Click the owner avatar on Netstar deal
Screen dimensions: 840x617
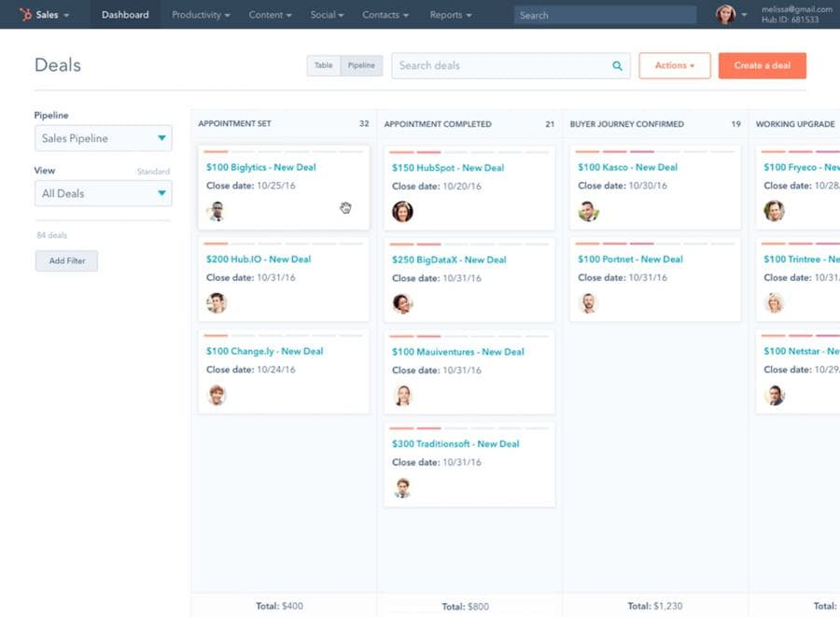pos(774,395)
